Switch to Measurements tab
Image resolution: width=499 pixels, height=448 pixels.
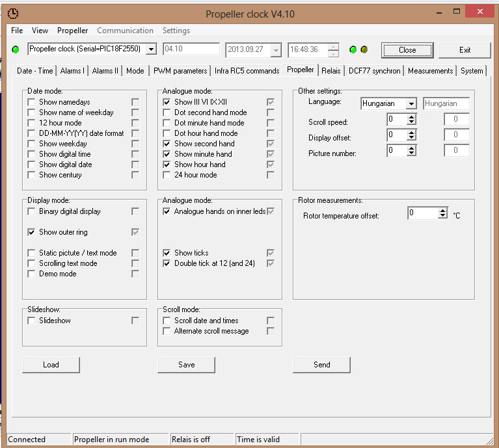click(430, 71)
